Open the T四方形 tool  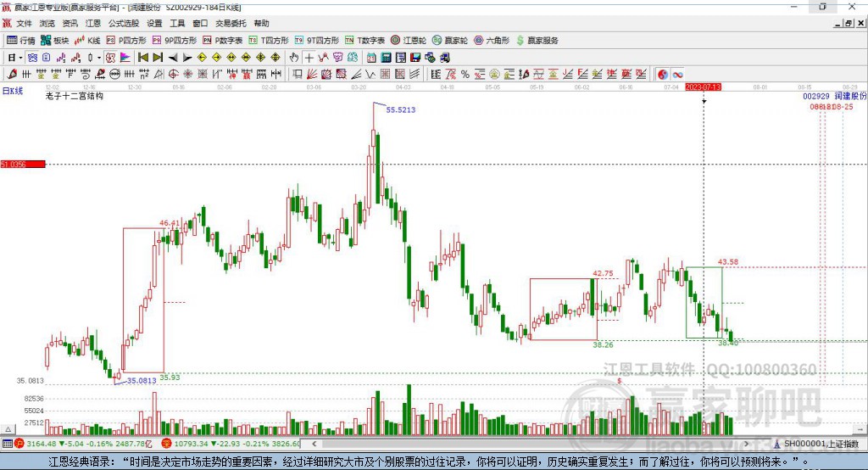pyautogui.click(x=269, y=41)
